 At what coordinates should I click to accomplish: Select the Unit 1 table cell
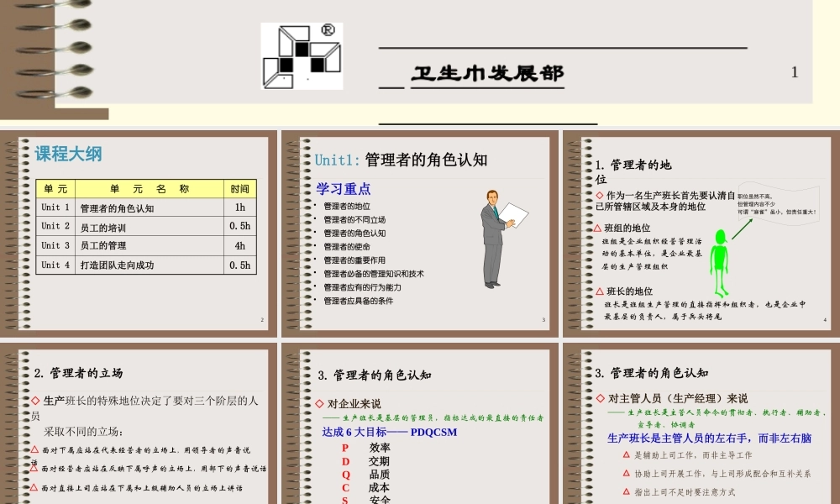(x=55, y=207)
